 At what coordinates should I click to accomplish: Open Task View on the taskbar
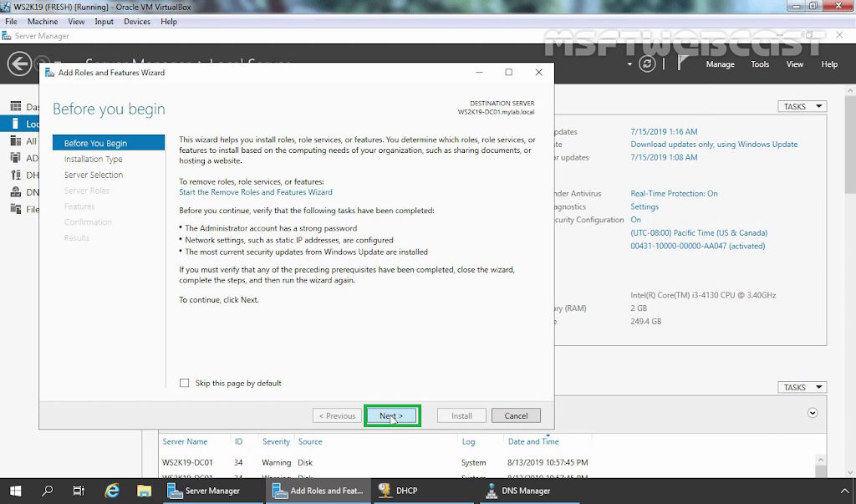(79, 491)
